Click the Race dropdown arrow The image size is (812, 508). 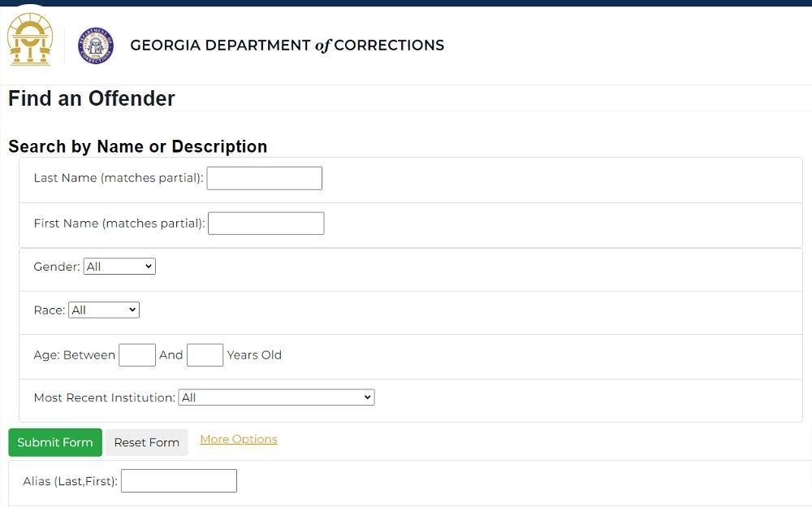click(131, 310)
